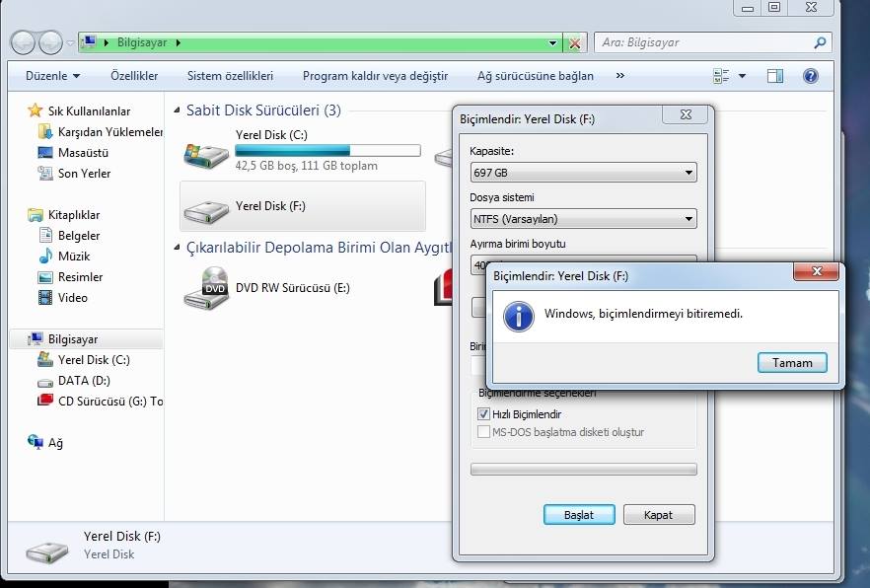Select DATA (D:) in the sidebar
The image size is (870, 588).
coord(84,381)
